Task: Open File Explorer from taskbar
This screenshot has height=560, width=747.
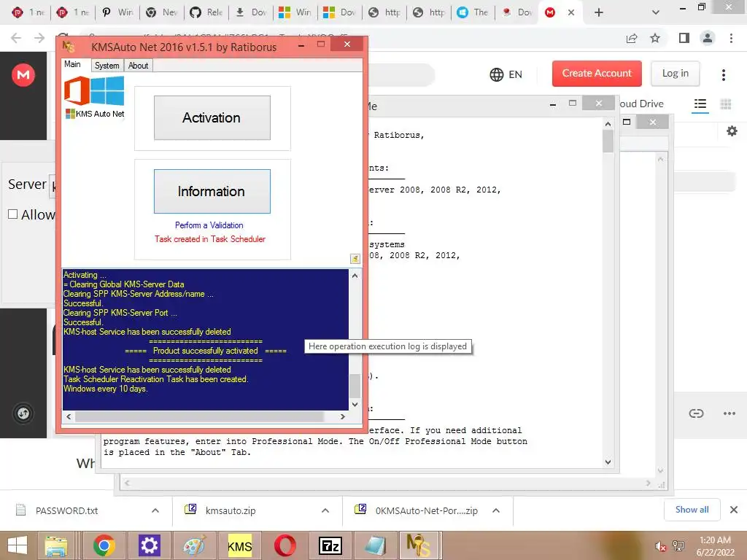Action: [x=56, y=545]
